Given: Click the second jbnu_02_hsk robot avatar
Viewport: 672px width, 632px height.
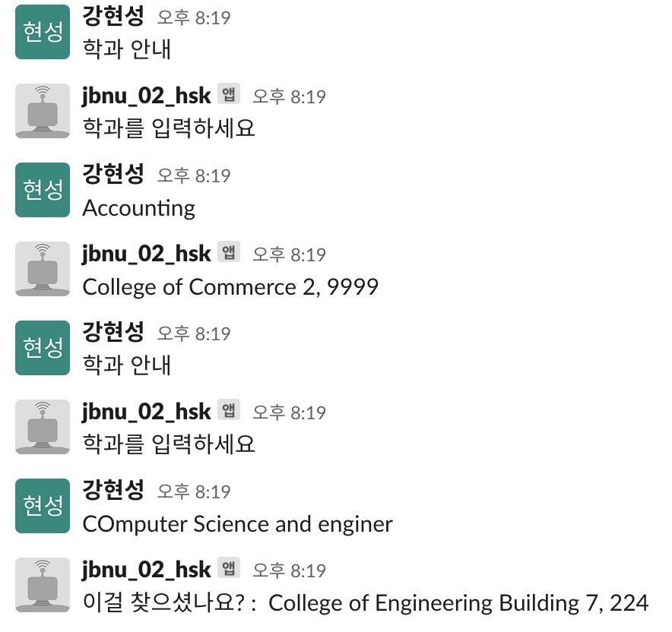Looking at the screenshot, I should click(42, 269).
